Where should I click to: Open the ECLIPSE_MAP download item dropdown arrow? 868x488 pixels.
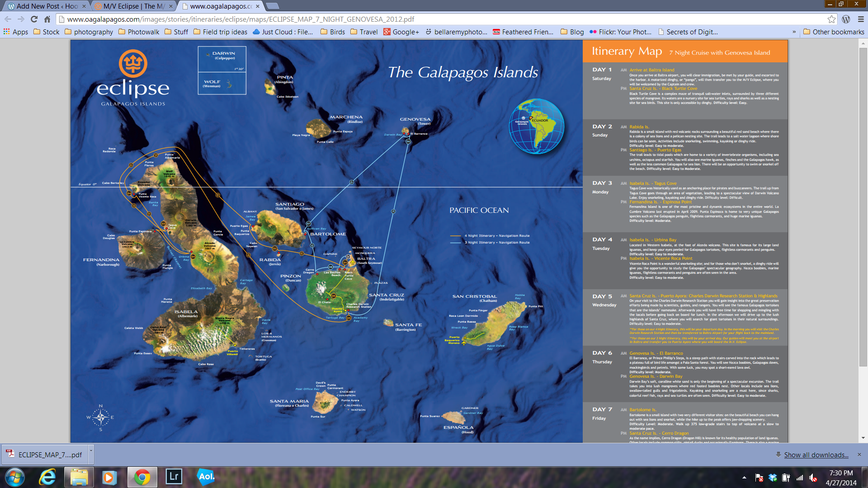pos(91,451)
